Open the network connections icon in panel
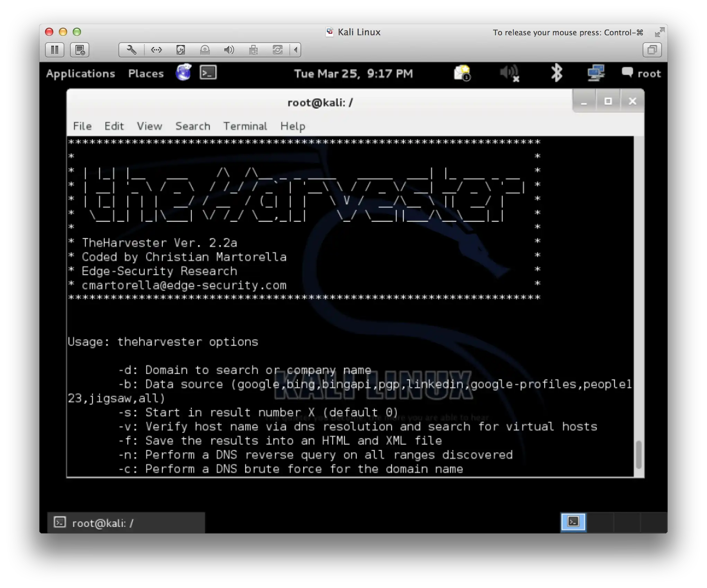 [x=596, y=73]
